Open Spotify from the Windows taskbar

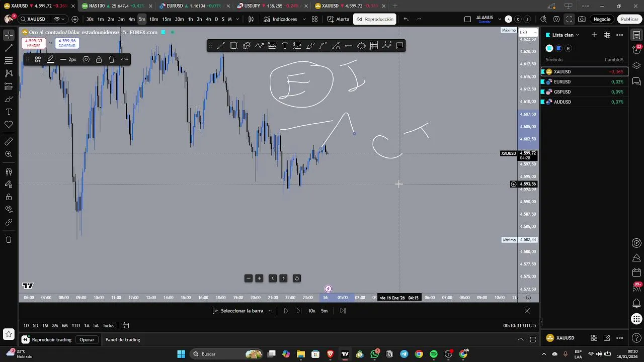[x=434, y=354]
